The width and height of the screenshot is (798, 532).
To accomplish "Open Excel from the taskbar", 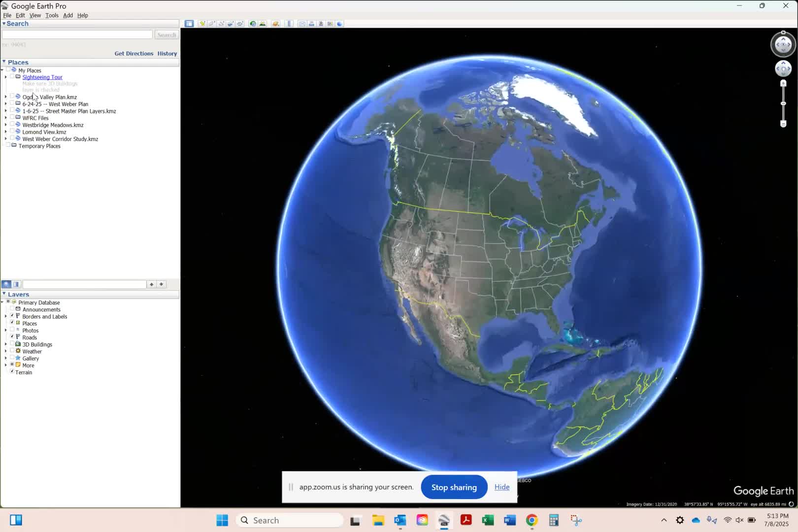I will point(488,520).
